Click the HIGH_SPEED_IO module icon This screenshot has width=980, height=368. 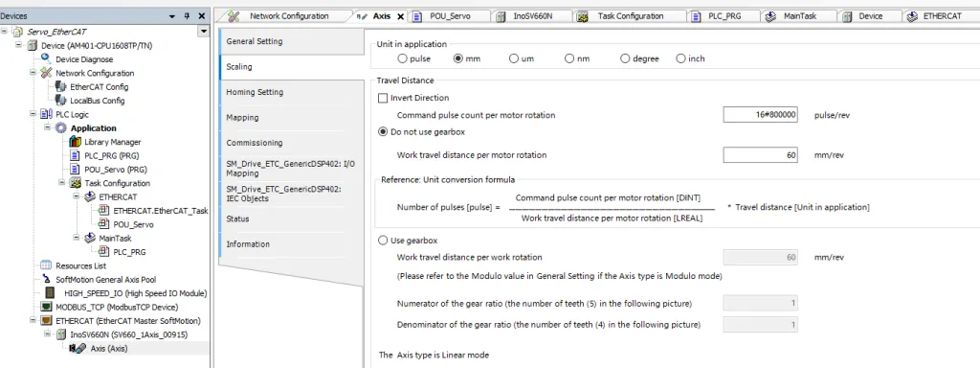coord(51,293)
